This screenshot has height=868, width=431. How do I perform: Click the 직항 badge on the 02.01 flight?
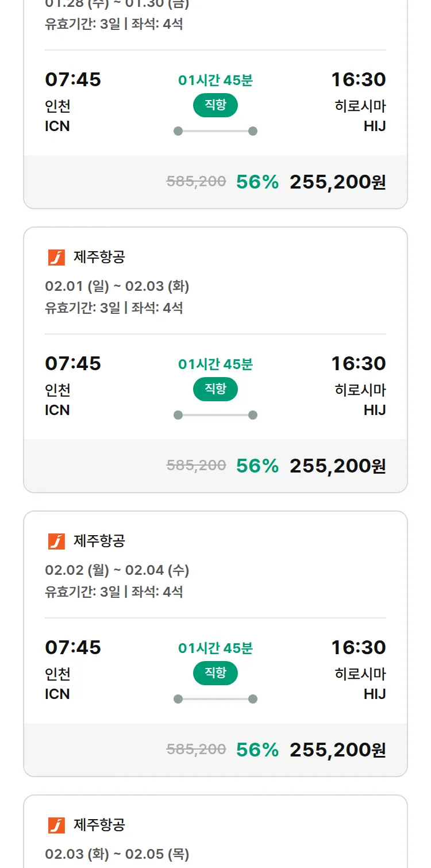(x=215, y=389)
